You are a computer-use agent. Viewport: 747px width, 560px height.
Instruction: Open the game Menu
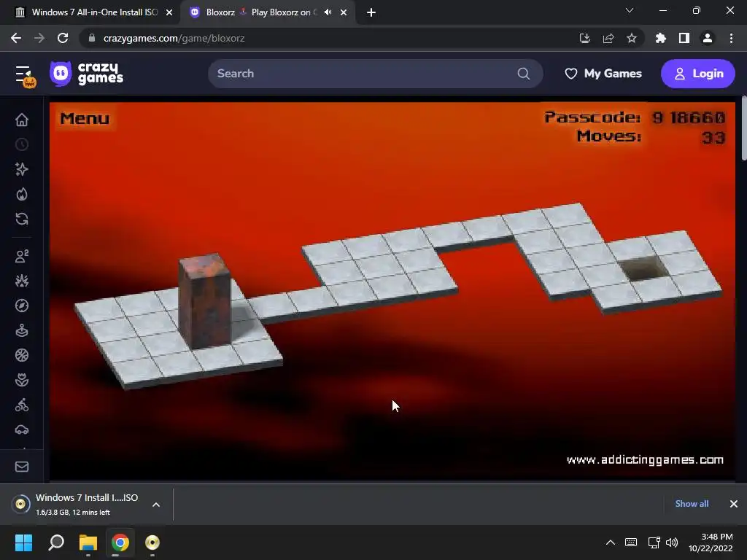pos(85,119)
